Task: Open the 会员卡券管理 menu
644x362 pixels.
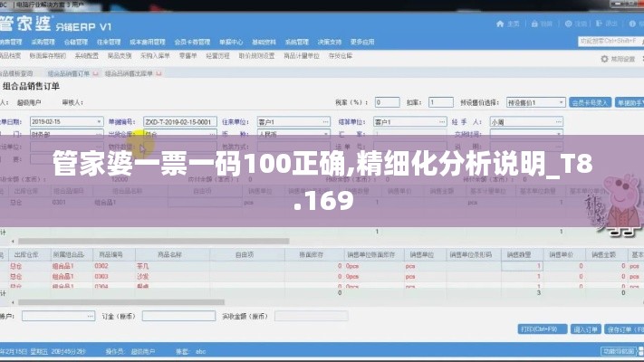Action: click(x=192, y=42)
